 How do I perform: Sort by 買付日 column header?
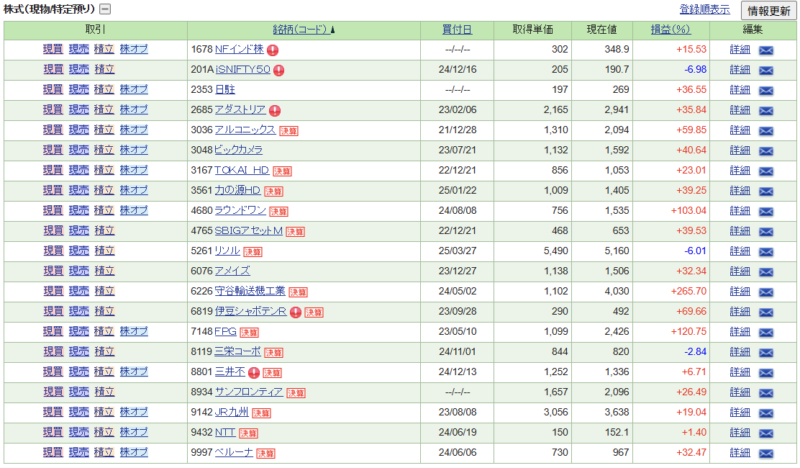pyautogui.click(x=457, y=30)
